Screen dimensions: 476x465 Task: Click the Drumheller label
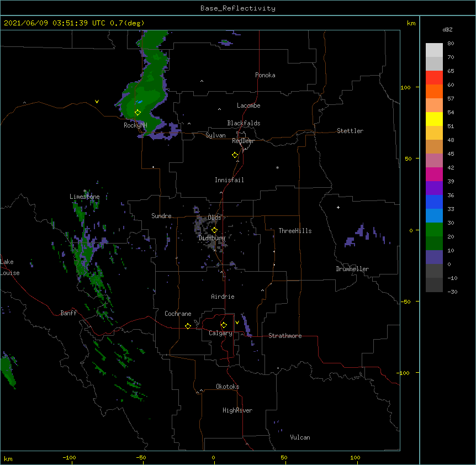click(x=352, y=269)
